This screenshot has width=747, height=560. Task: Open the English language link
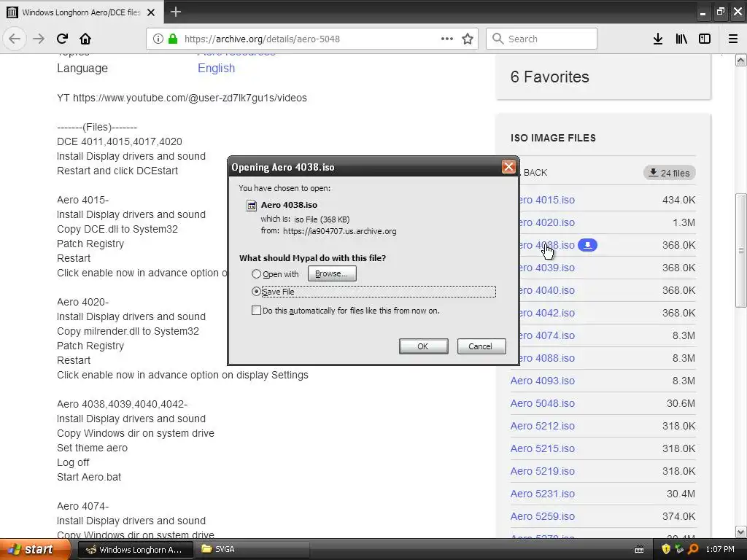[x=216, y=68]
